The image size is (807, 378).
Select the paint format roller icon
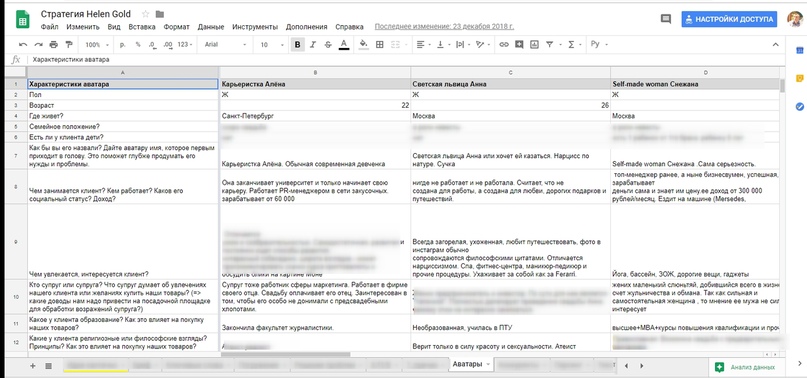tap(69, 45)
